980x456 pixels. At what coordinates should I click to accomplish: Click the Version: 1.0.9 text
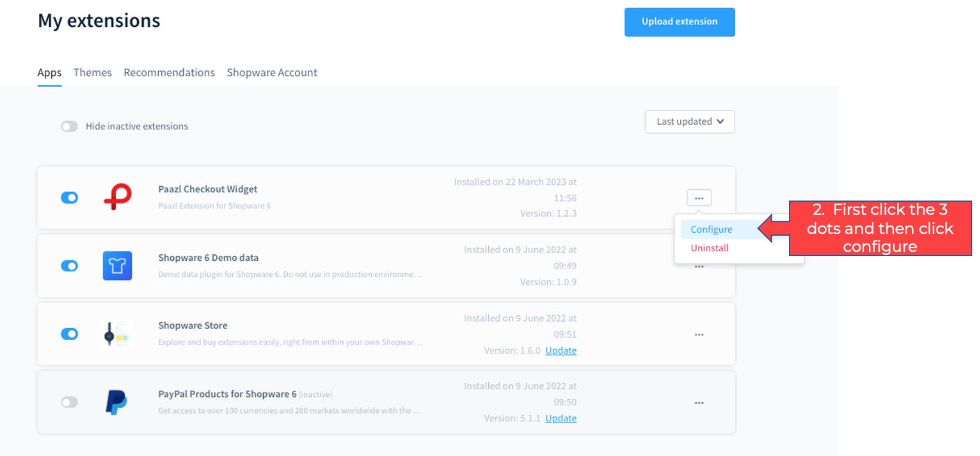click(x=548, y=282)
